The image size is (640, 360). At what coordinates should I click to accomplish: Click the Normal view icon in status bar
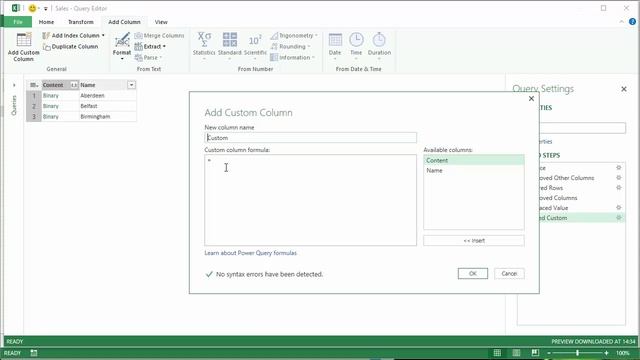(497, 353)
